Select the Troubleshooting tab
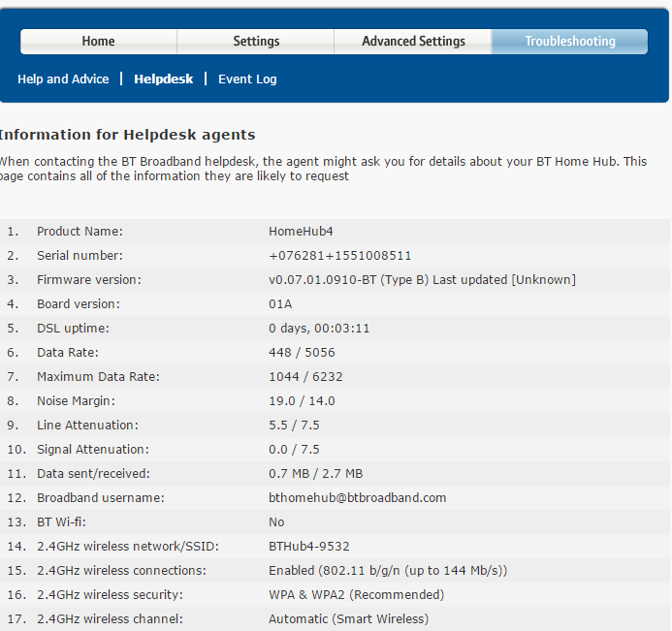The width and height of the screenshot is (672, 631). (570, 42)
